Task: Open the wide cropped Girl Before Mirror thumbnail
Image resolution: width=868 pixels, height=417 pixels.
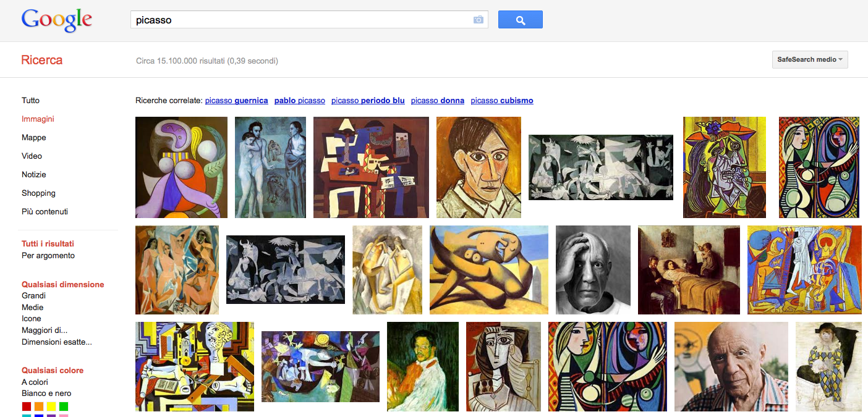Action: pyautogui.click(x=608, y=366)
